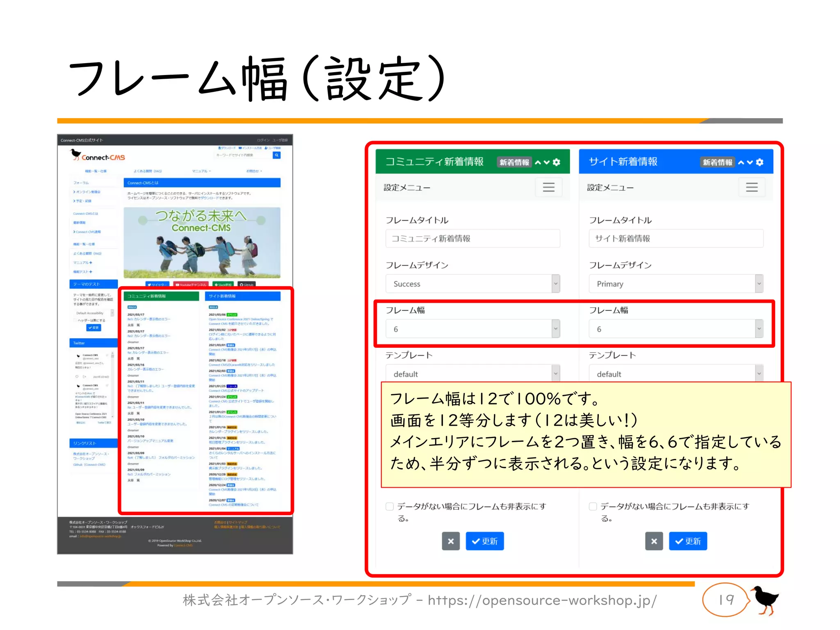
Task: Open the テンプレート dropdown in community panel
Action: 472,373
